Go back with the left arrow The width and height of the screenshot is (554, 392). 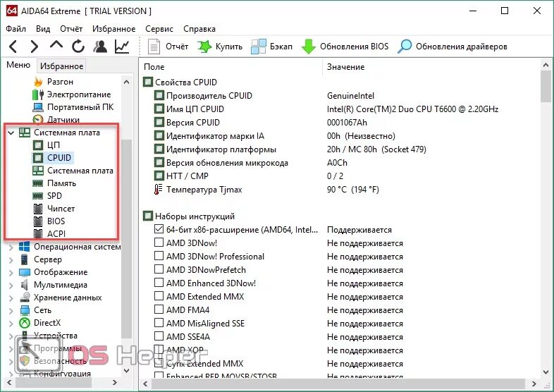tap(13, 47)
